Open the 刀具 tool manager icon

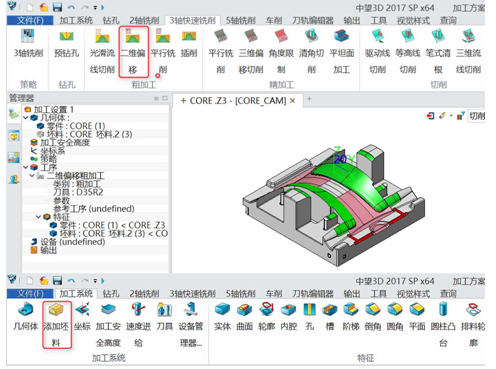pos(164,317)
